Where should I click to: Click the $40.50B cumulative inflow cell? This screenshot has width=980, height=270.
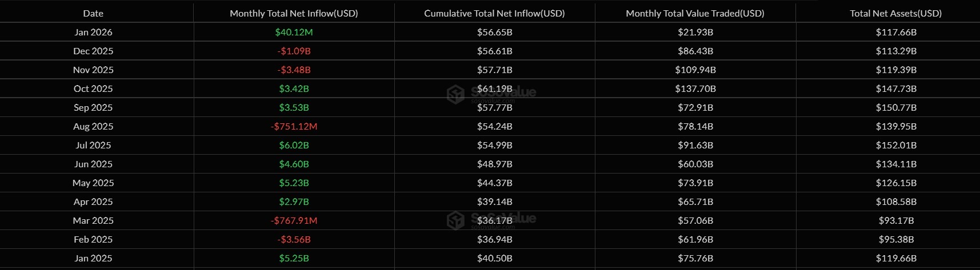tap(494, 258)
